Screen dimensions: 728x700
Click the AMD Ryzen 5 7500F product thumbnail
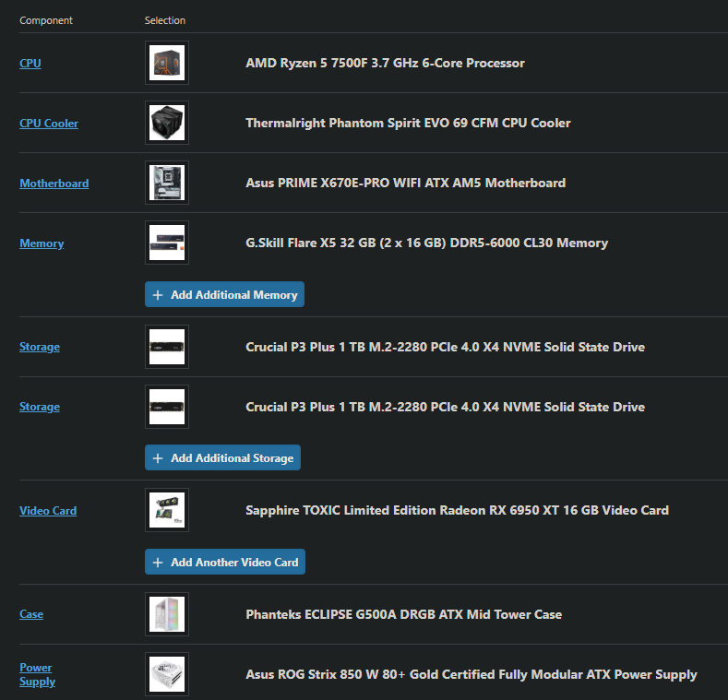pos(167,63)
